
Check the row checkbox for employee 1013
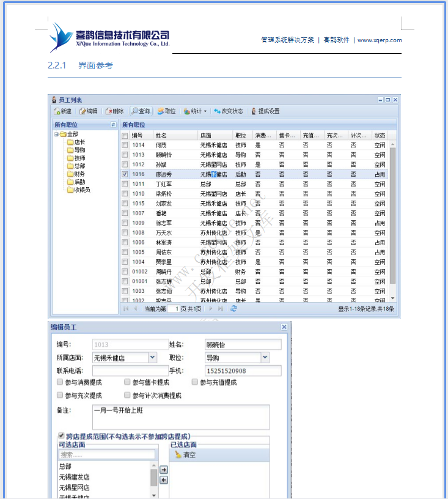(x=125, y=155)
